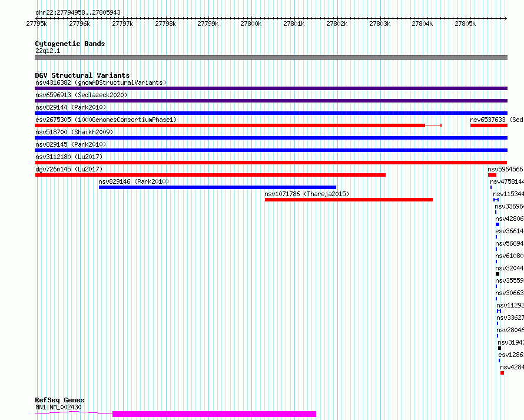The width and height of the screenshot is (524, 420).
Task: Click the magenta MN1 gene exon block
Action: [214, 414]
